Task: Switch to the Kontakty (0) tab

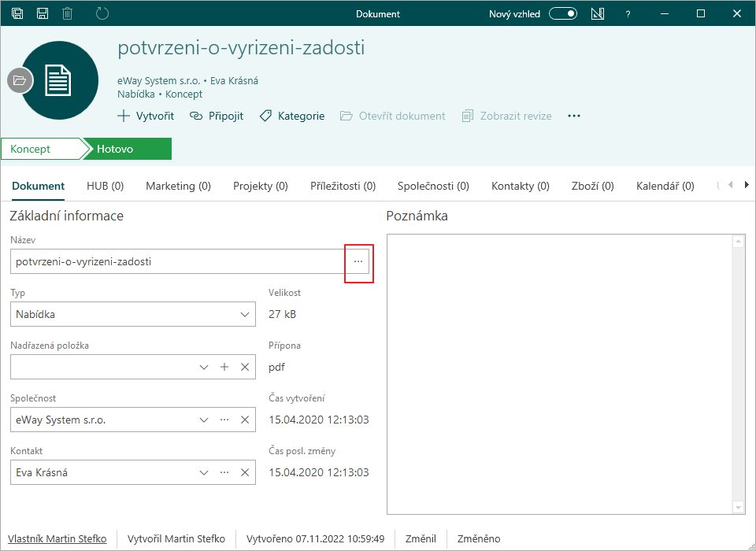Action: point(521,186)
